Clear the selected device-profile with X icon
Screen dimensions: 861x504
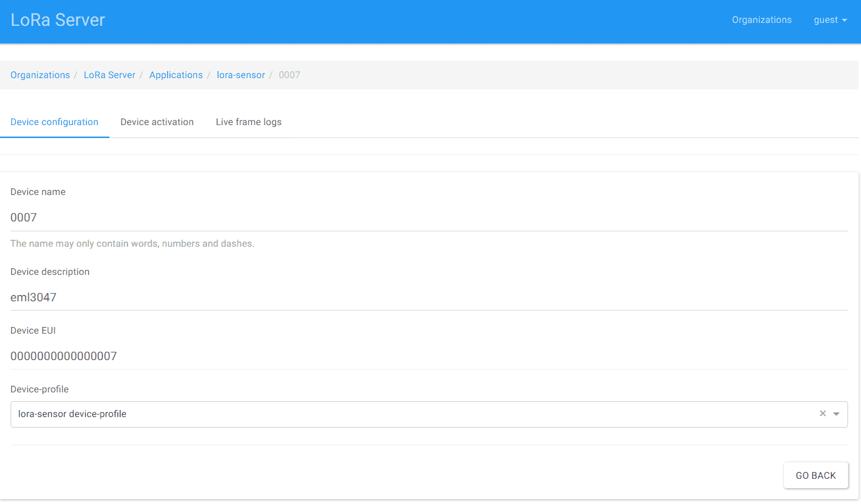(x=823, y=414)
